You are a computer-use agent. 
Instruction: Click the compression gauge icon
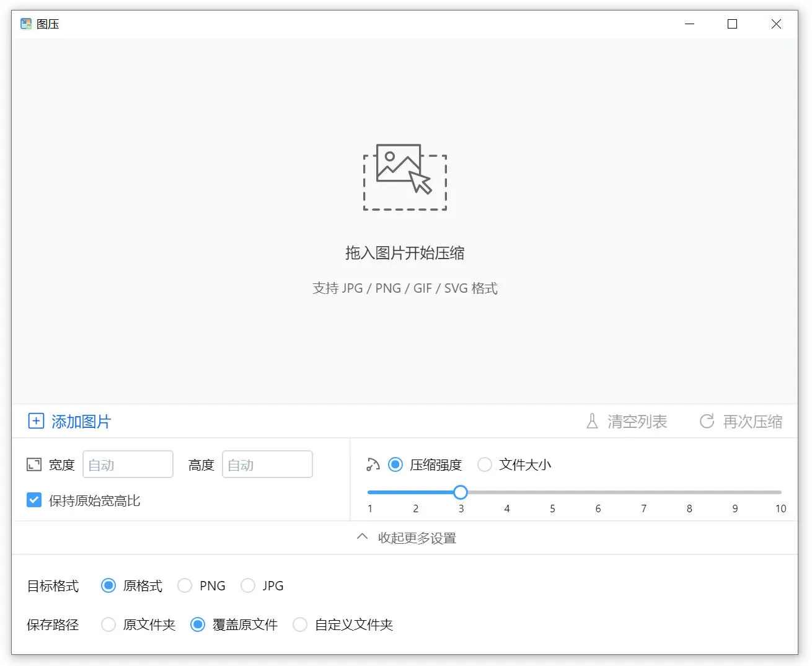373,464
